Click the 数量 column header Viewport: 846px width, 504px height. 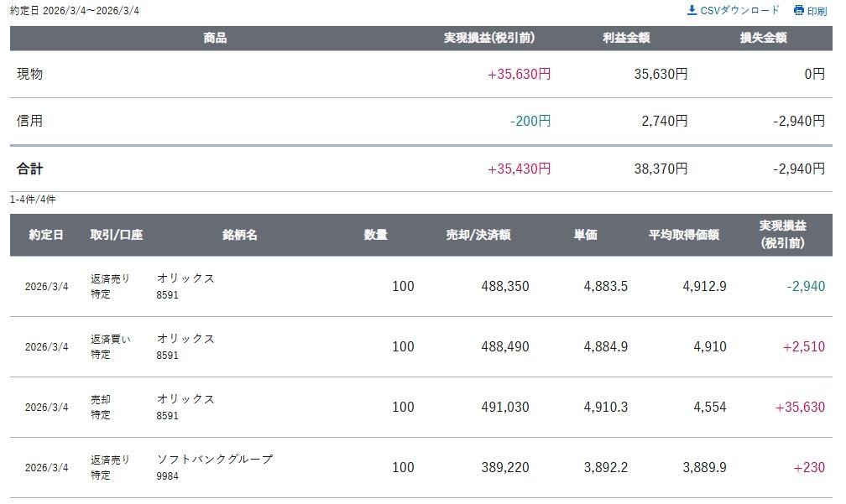tap(376, 235)
